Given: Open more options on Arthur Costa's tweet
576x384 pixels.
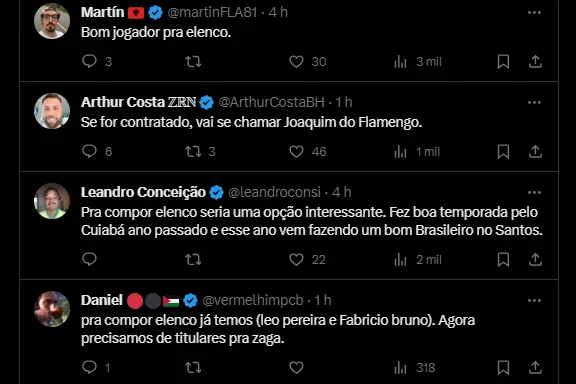Looking at the screenshot, I should click(x=534, y=103).
